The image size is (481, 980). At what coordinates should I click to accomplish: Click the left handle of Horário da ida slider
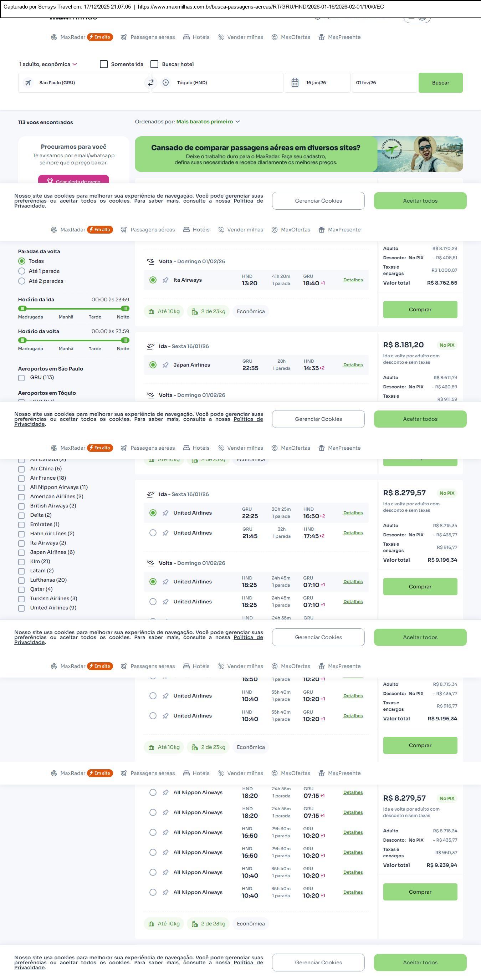click(22, 308)
